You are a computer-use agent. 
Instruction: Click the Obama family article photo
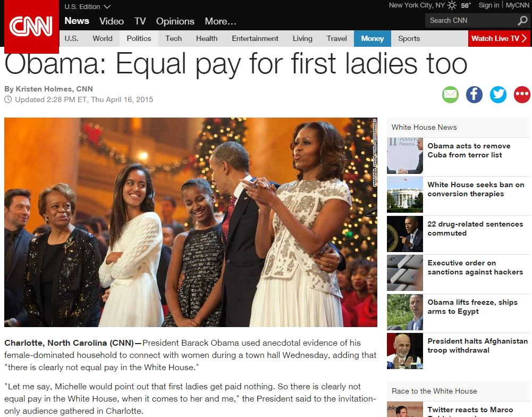coord(191,222)
